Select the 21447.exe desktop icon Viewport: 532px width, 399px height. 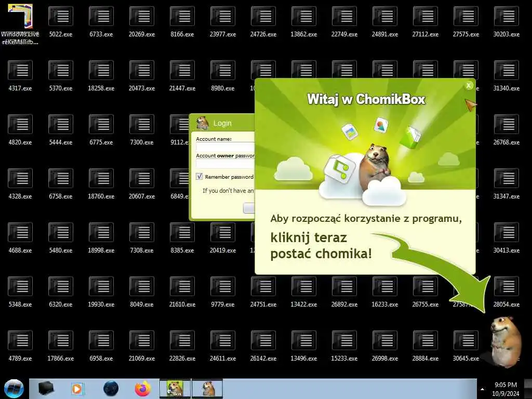[x=182, y=76]
